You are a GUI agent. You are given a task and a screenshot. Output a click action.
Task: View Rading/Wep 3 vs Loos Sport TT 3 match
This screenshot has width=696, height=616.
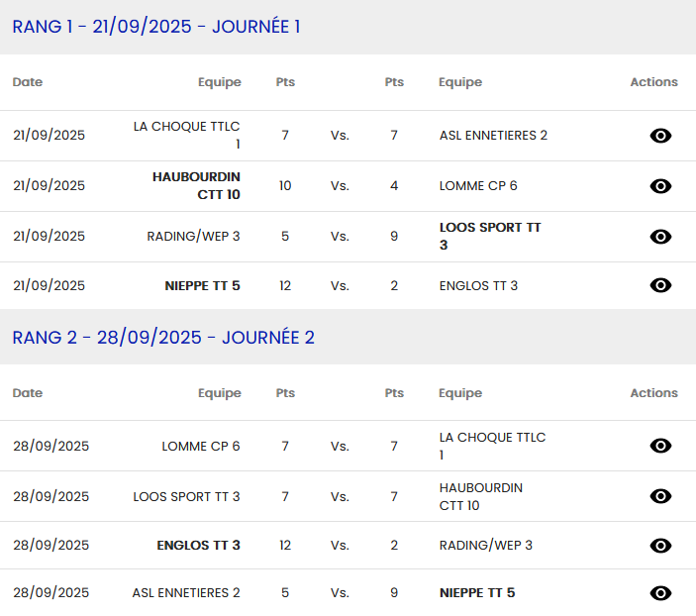pos(660,237)
